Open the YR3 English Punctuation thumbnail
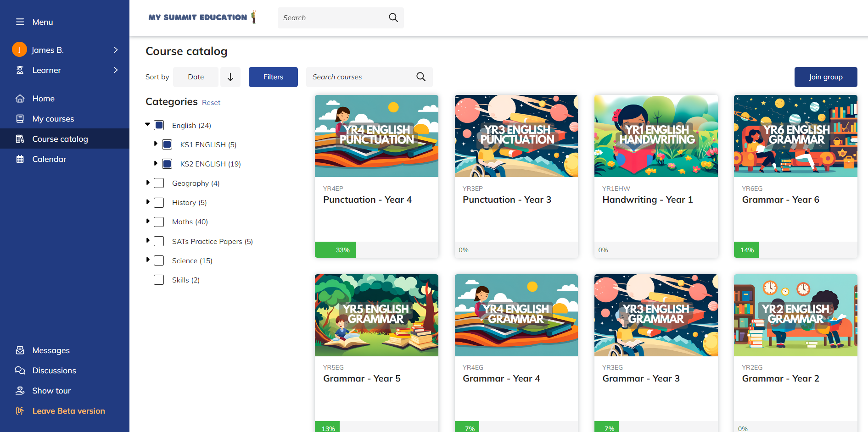This screenshot has height=432, width=868. [x=516, y=136]
